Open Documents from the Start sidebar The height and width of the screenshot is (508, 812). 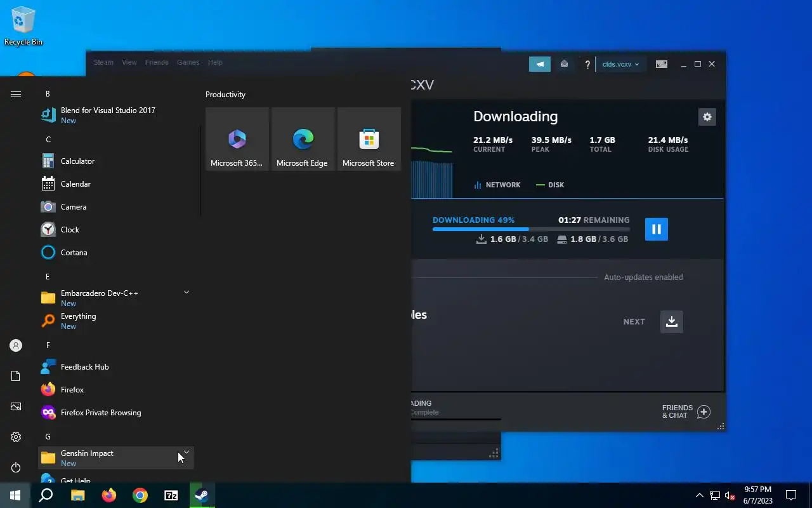[x=16, y=376]
